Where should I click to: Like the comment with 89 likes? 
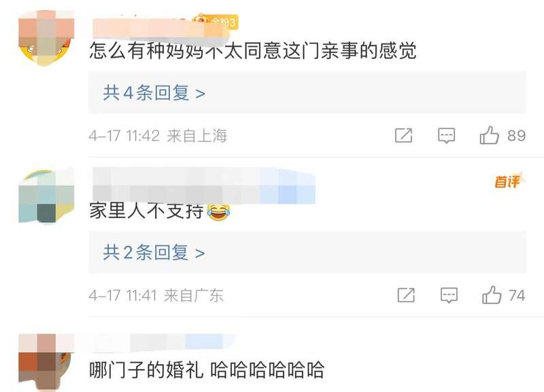tap(489, 135)
